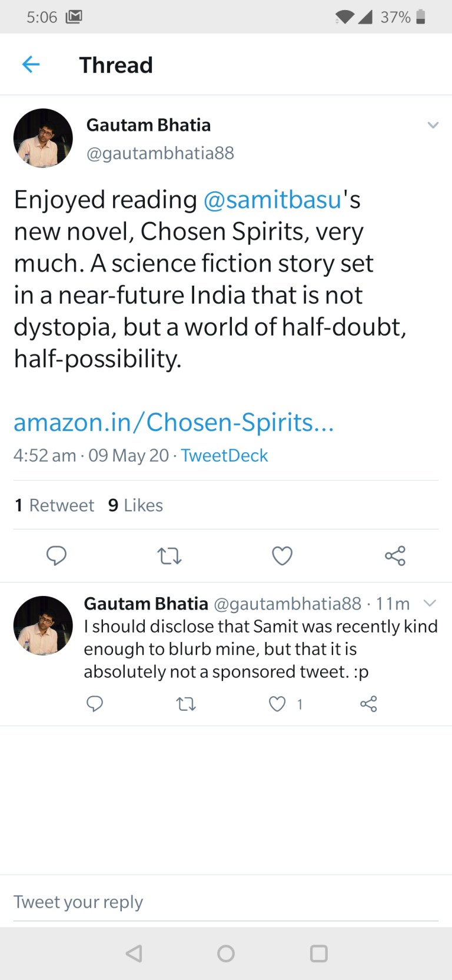Screen dimensions: 452x980
Task: Open Gautam Bhatia's profile picture
Action: point(42,138)
